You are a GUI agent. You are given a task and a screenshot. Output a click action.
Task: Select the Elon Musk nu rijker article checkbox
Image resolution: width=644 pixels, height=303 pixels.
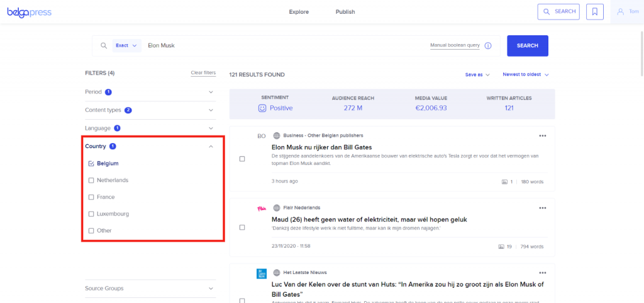pyautogui.click(x=242, y=159)
